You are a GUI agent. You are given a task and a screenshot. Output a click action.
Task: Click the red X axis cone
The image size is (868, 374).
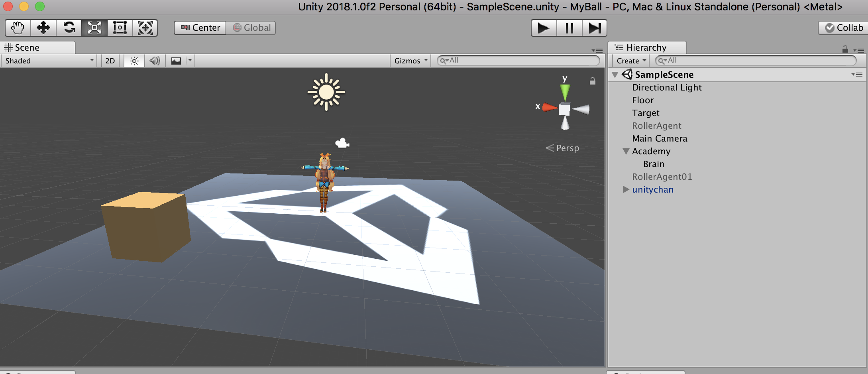click(x=550, y=107)
